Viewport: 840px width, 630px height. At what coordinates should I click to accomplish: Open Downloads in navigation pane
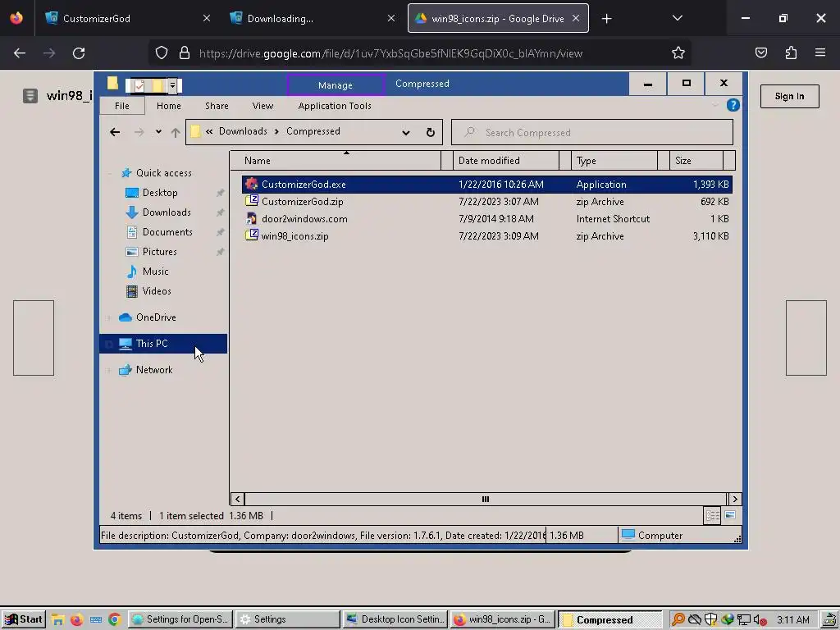click(166, 212)
